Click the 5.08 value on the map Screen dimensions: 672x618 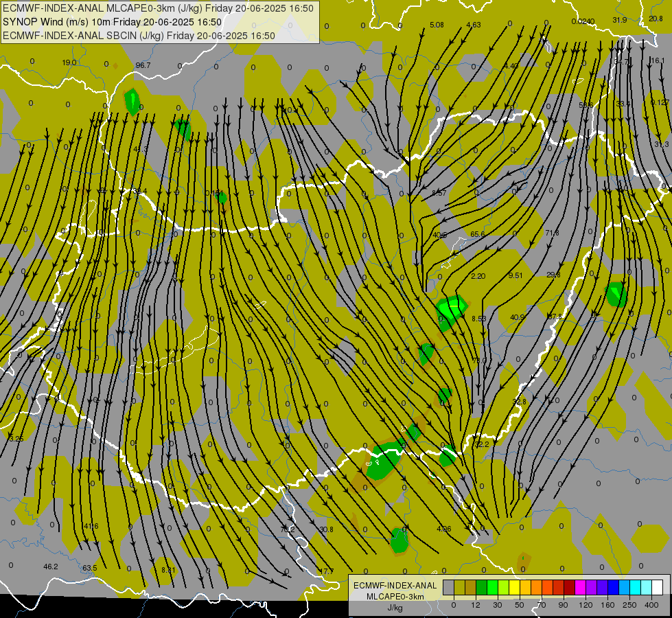(437, 25)
